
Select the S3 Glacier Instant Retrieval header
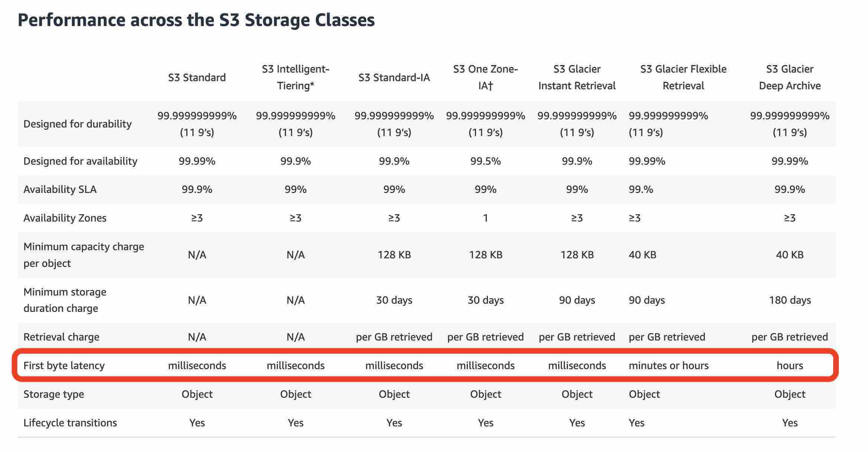pos(577,77)
